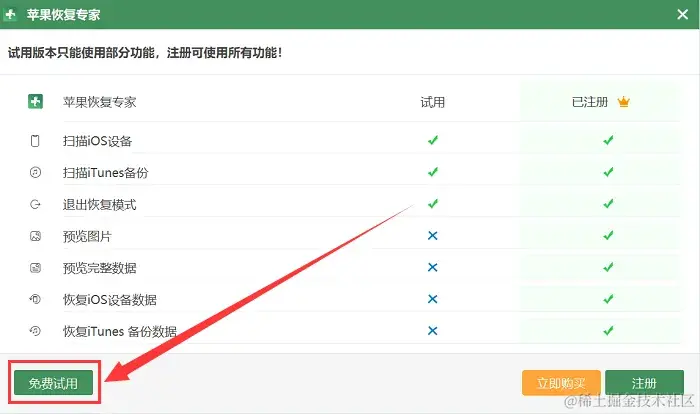Click the 苹果恢复专家 table header text
The height and width of the screenshot is (414, 700).
coord(100,102)
